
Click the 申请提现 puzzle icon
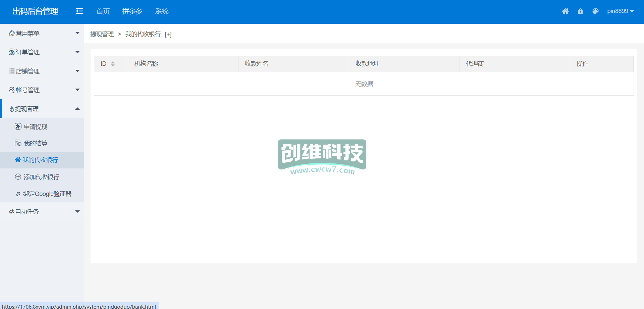click(18, 126)
